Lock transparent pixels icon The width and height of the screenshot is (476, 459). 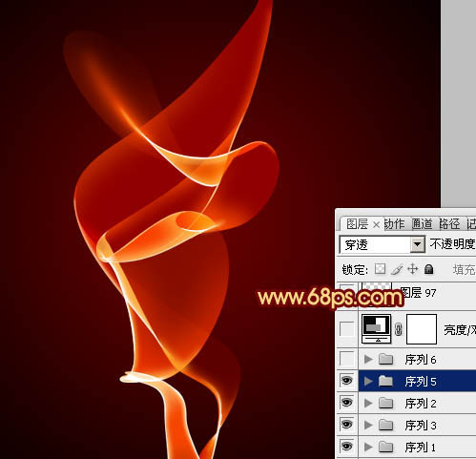tap(380, 269)
